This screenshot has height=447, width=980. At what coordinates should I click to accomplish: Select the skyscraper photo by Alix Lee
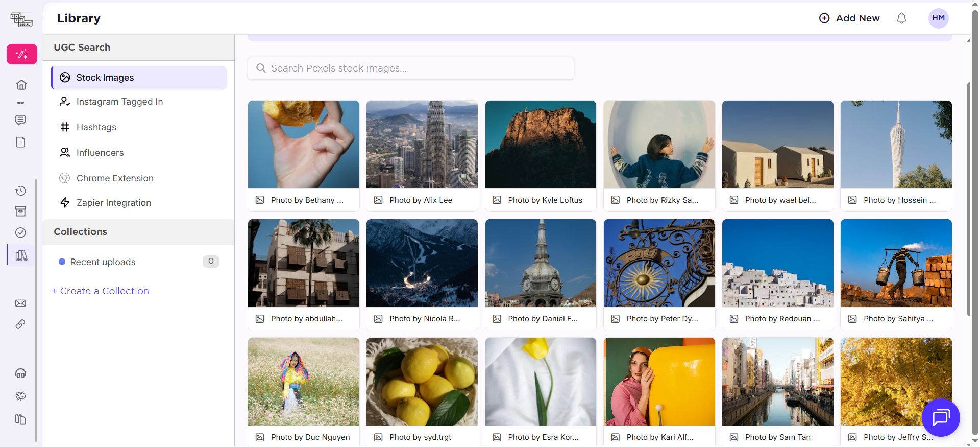[x=422, y=145]
